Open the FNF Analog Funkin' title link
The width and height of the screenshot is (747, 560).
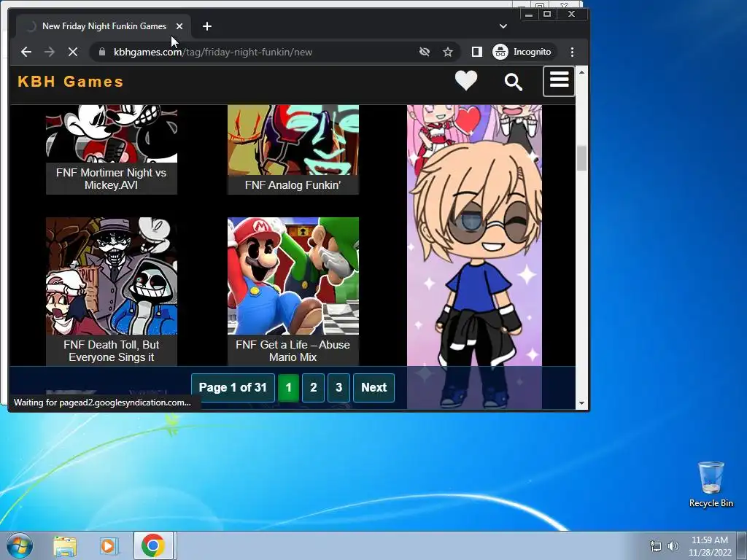(x=293, y=184)
